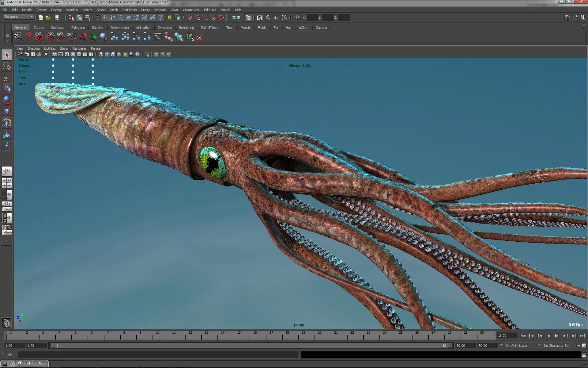Screen dimensions: 588x368
Task: Open the Polygons menu tab
Action: 77,27
